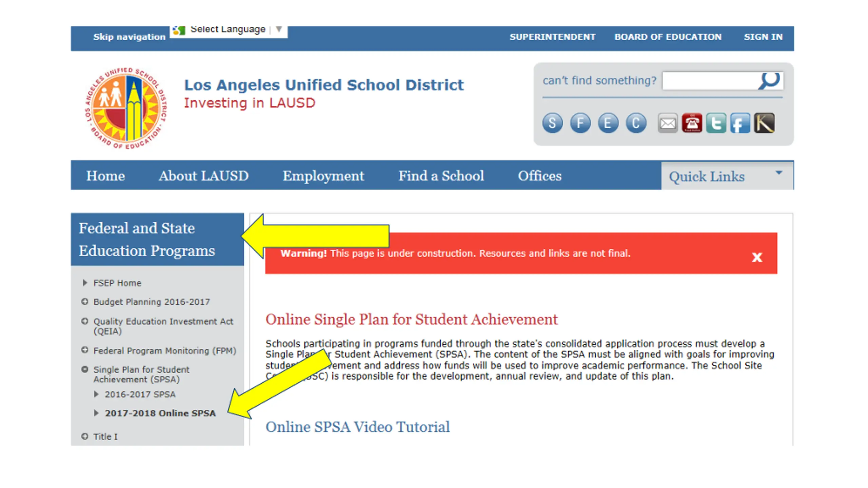This screenshot has height=488, width=868.
Task: Click the arrow beside 2017-2018 Online SPSA
Action: coord(96,413)
